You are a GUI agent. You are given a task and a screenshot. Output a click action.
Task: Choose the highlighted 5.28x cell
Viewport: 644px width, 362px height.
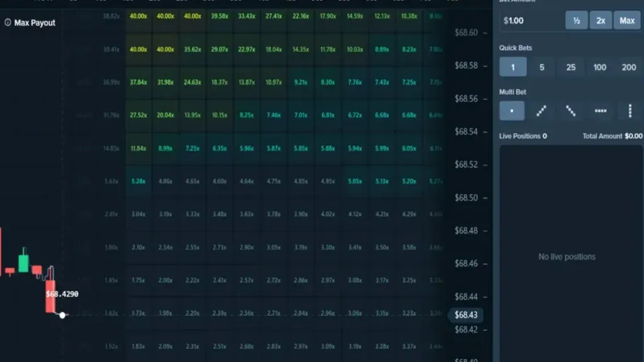point(138,181)
